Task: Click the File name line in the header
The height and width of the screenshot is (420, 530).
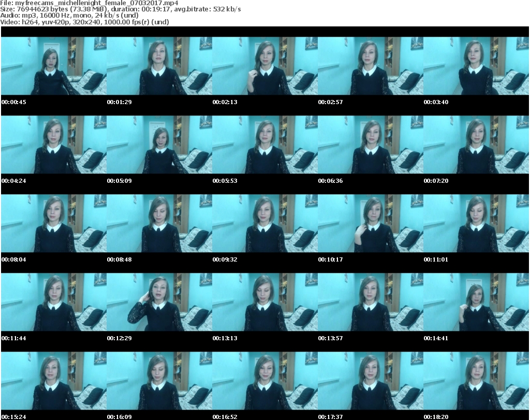Action: [x=89, y=3]
